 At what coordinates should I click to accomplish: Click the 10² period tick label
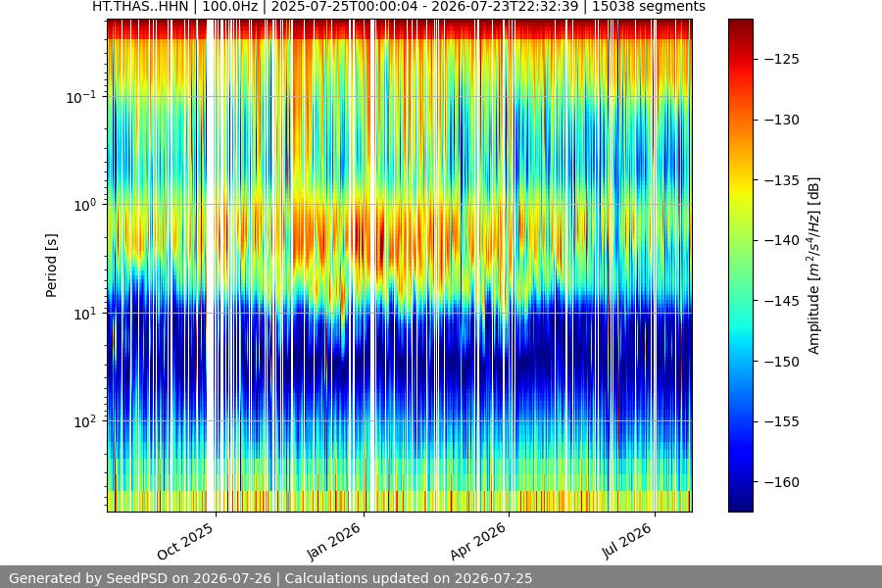click(x=85, y=421)
